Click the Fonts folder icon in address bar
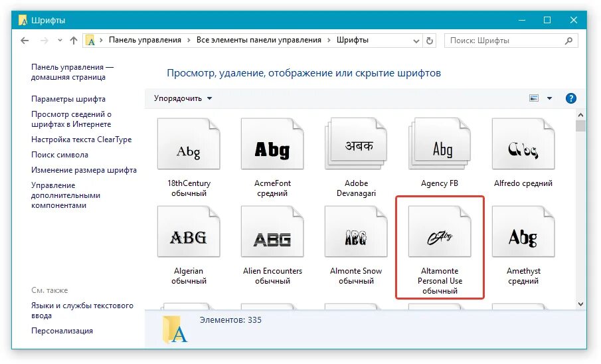601x364 pixels. tap(90, 41)
